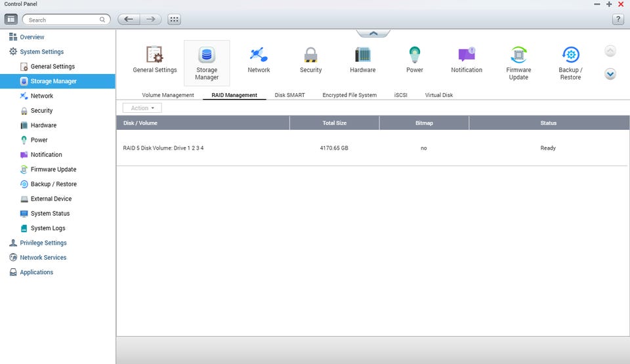Click the Search input field
Image resolution: width=630 pixels, height=364 pixels.
pos(62,20)
